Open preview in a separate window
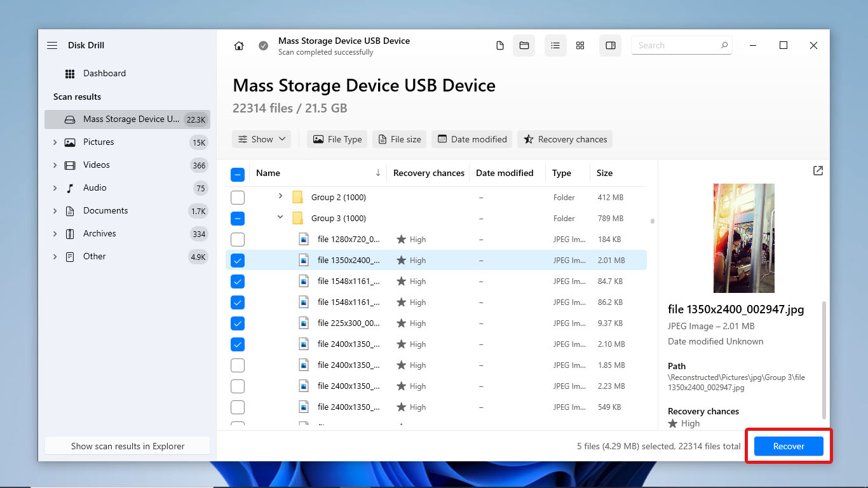Viewport: 868px width, 488px height. 818,170
